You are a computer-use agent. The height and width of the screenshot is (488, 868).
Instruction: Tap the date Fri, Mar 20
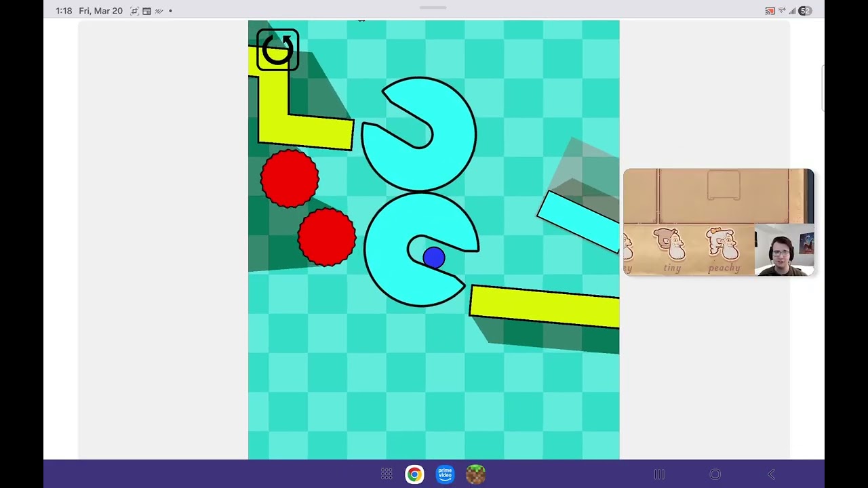click(x=100, y=11)
